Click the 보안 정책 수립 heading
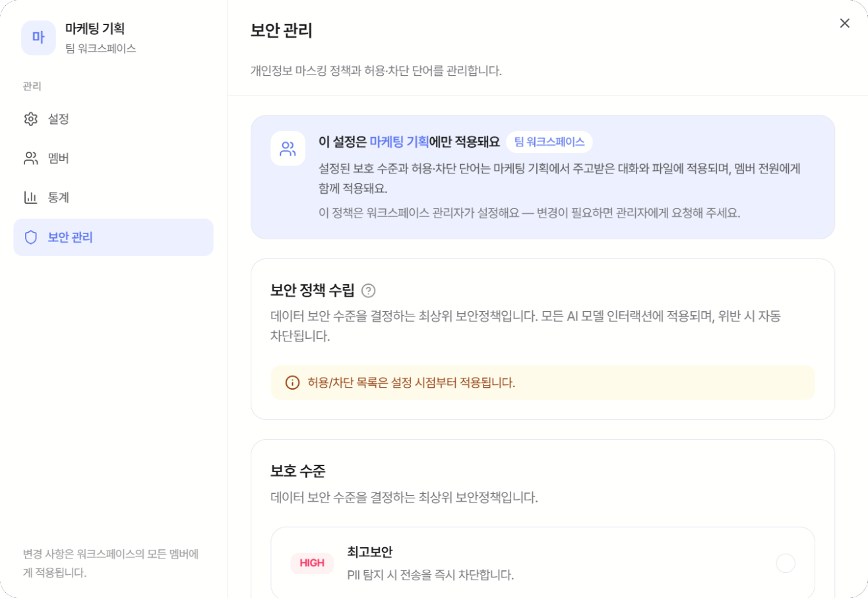This screenshot has height=598, width=868. tap(313, 290)
